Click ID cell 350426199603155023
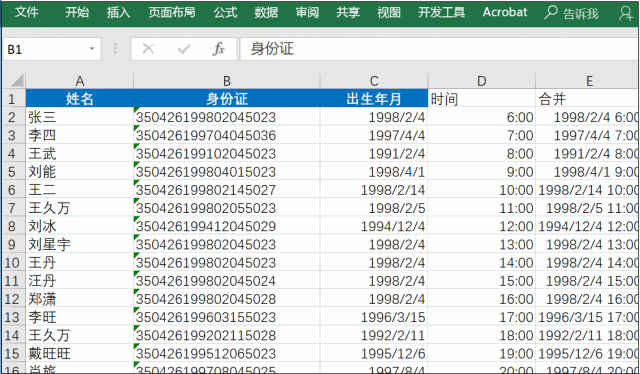The width and height of the screenshot is (640, 374). point(227,317)
